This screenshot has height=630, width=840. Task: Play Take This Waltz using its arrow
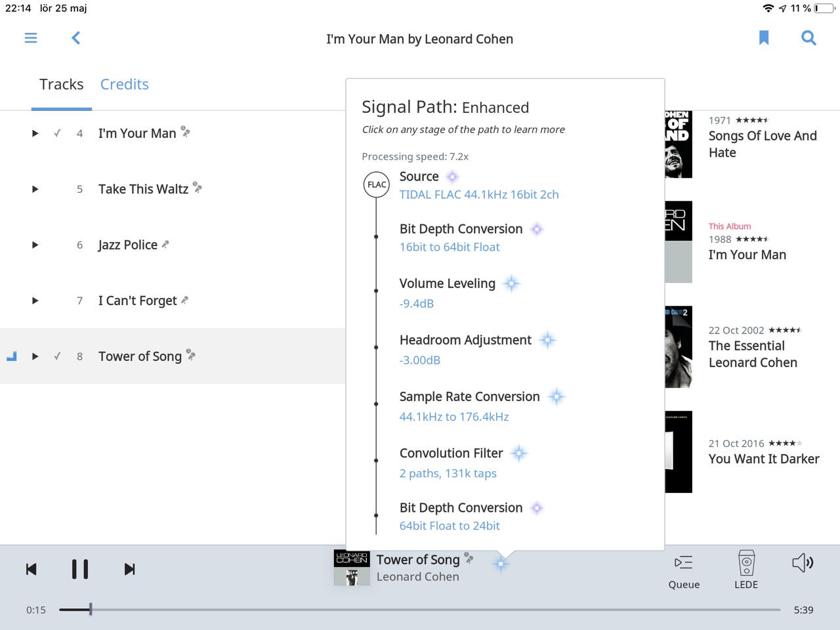click(x=35, y=189)
